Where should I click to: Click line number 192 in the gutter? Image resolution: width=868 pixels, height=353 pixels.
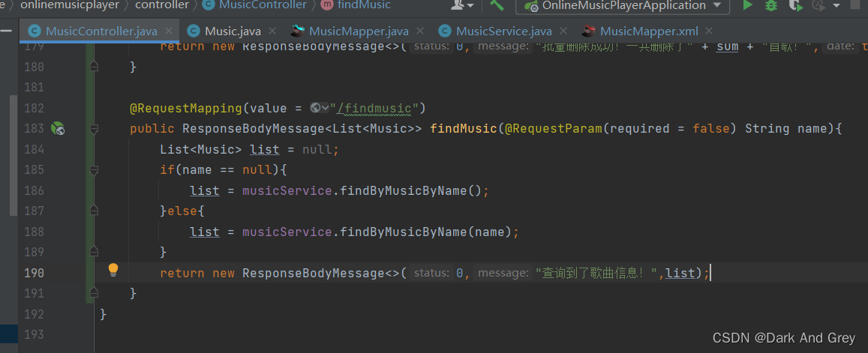coord(34,314)
